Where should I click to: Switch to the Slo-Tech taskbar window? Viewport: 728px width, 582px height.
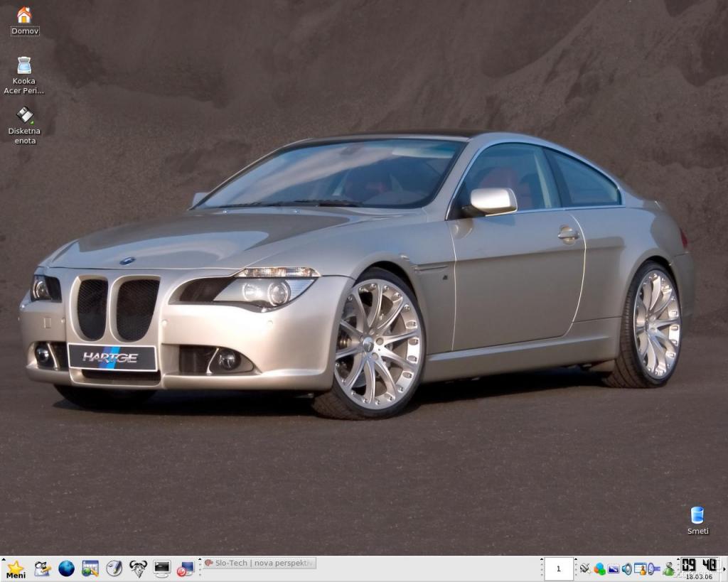tap(259, 563)
